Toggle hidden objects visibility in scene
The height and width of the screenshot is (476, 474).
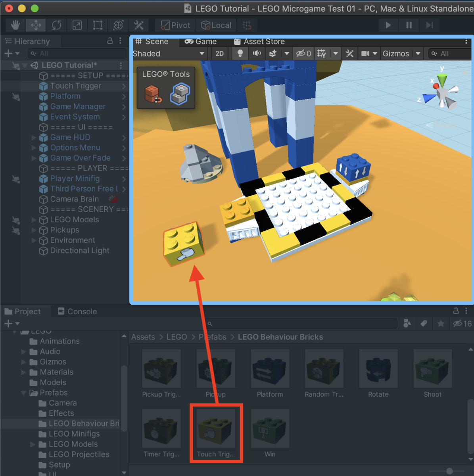click(304, 54)
